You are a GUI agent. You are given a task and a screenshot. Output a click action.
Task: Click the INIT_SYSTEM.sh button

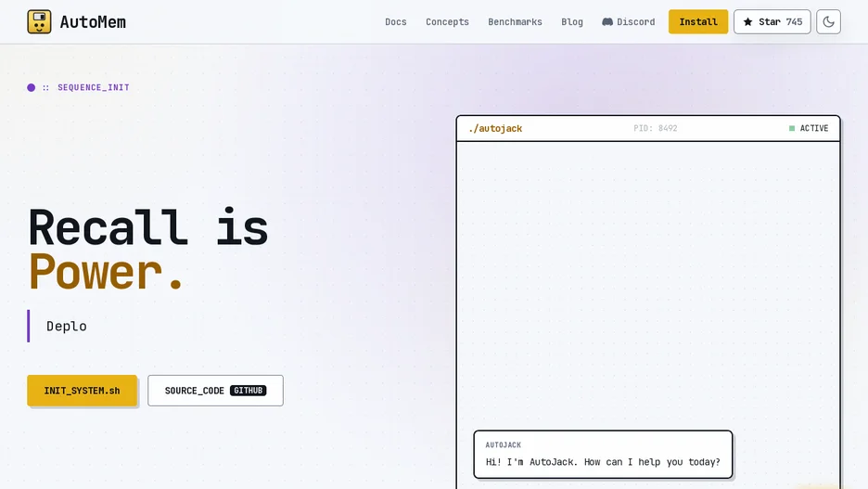[x=82, y=391]
